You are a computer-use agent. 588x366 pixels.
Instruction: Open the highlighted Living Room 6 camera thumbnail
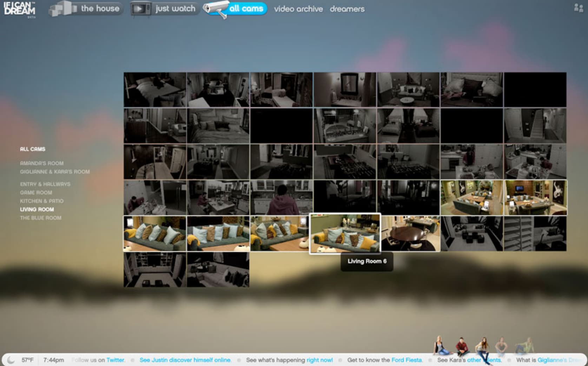click(345, 233)
